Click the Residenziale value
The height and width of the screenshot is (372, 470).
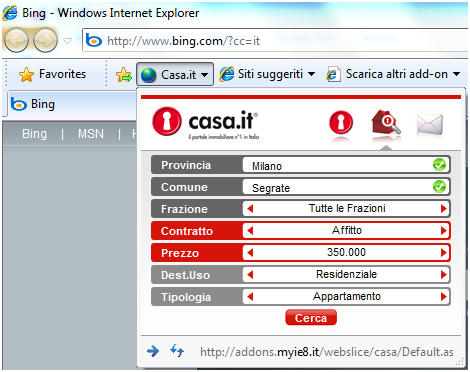(x=347, y=274)
